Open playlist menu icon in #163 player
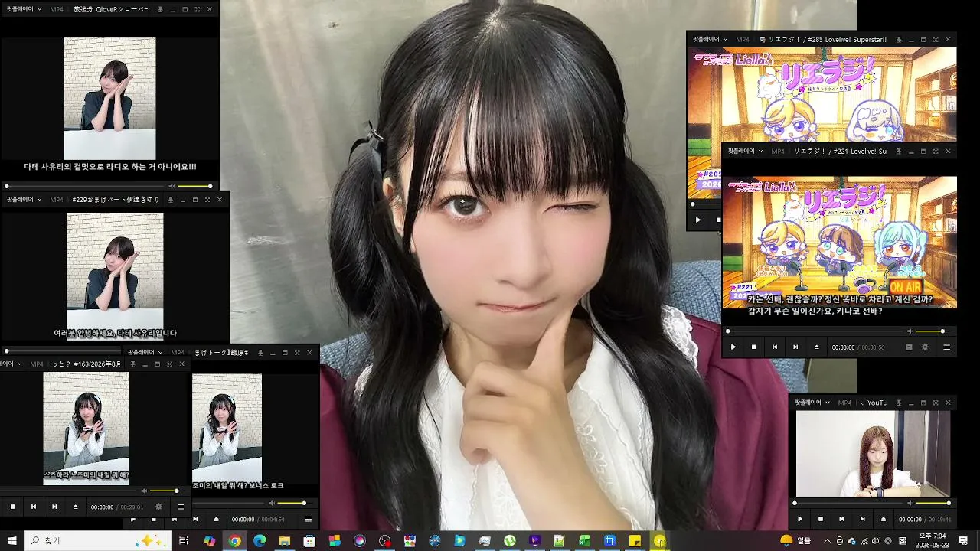The image size is (980, 551). (181, 507)
